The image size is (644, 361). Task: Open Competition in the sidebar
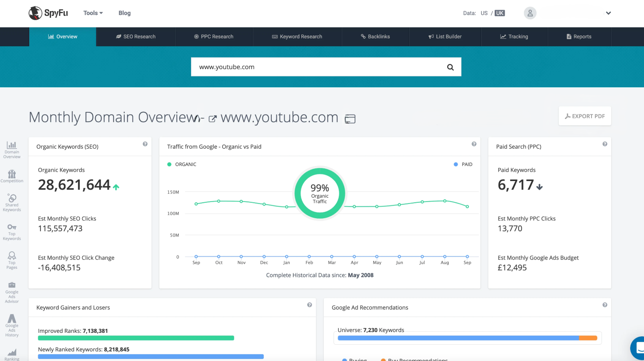pos(12,176)
